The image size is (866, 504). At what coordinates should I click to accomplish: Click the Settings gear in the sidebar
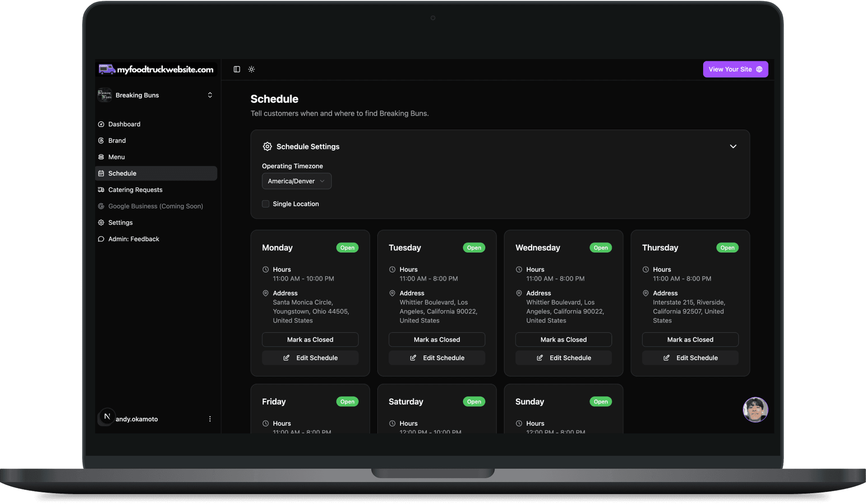(x=101, y=222)
